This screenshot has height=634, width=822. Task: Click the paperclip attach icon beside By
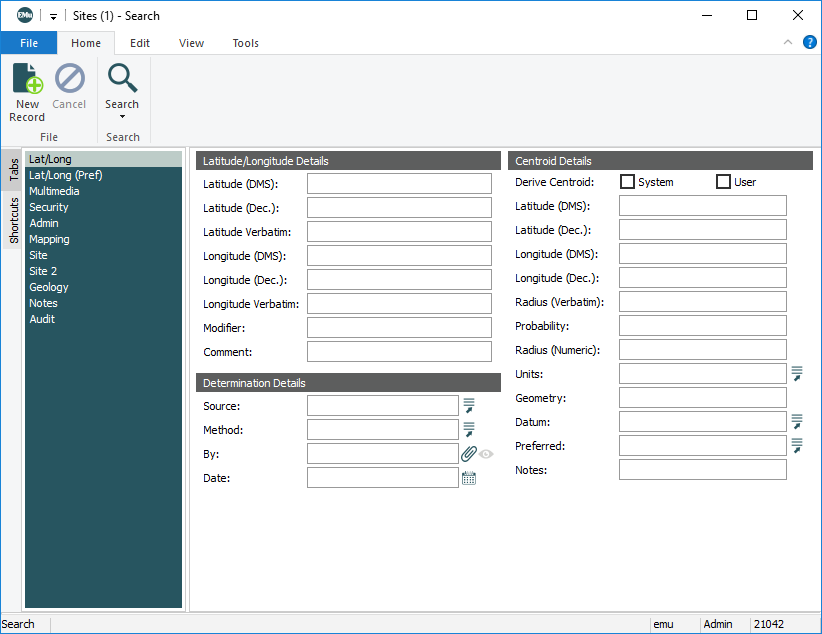coord(468,454)
